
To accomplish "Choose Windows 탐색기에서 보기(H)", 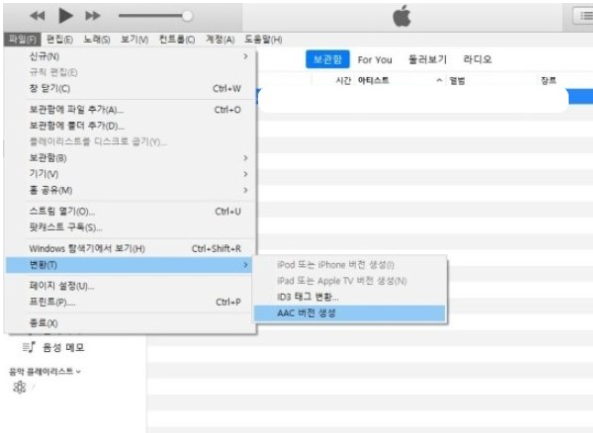I will (x=130, y=248).
